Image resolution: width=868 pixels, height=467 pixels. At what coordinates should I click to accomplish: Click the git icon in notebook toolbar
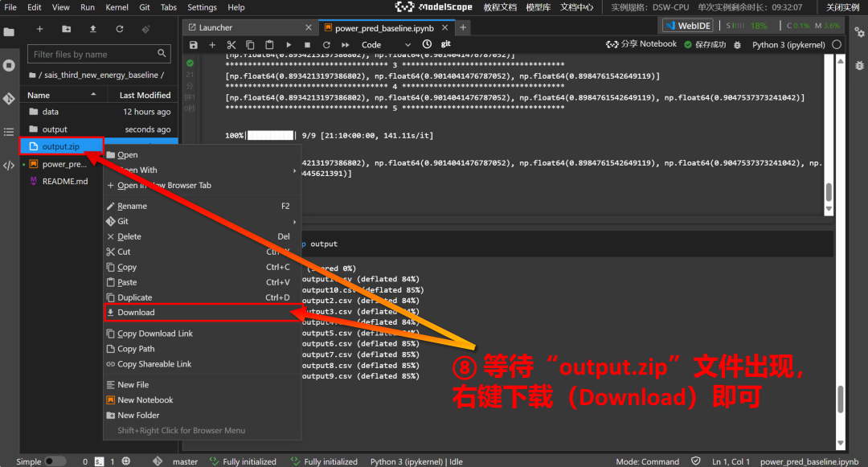click(x=445, y=44)
